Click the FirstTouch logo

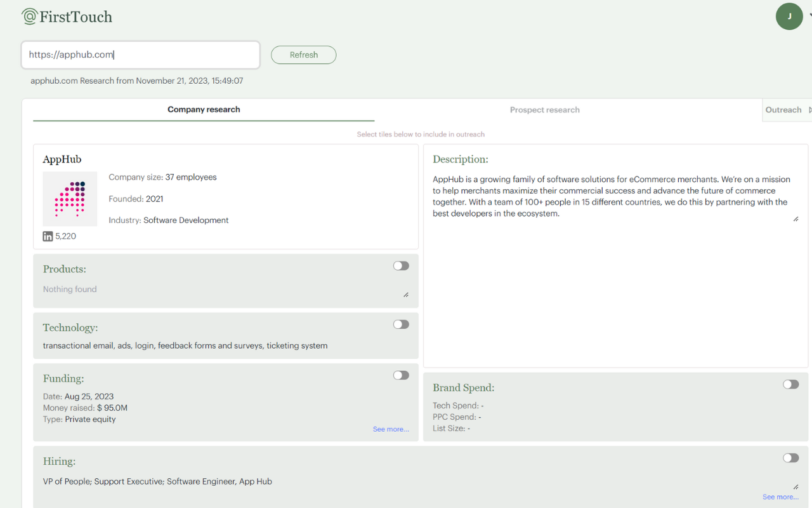coord(67,17)
